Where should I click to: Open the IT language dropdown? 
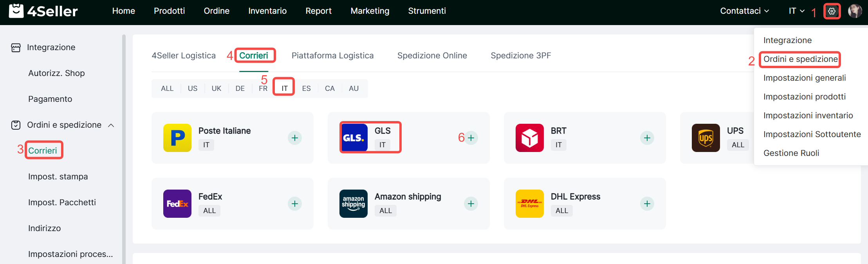pos(796,11)
